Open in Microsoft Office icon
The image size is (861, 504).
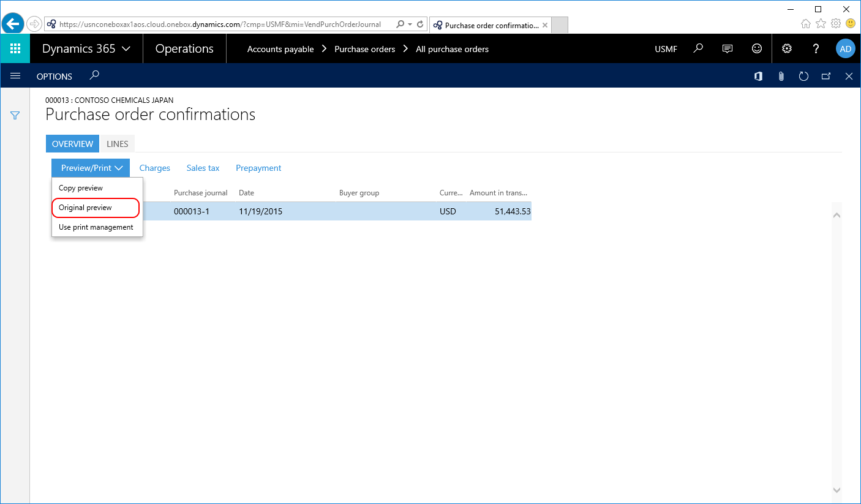pyautogui.click(x=758, y=76)
